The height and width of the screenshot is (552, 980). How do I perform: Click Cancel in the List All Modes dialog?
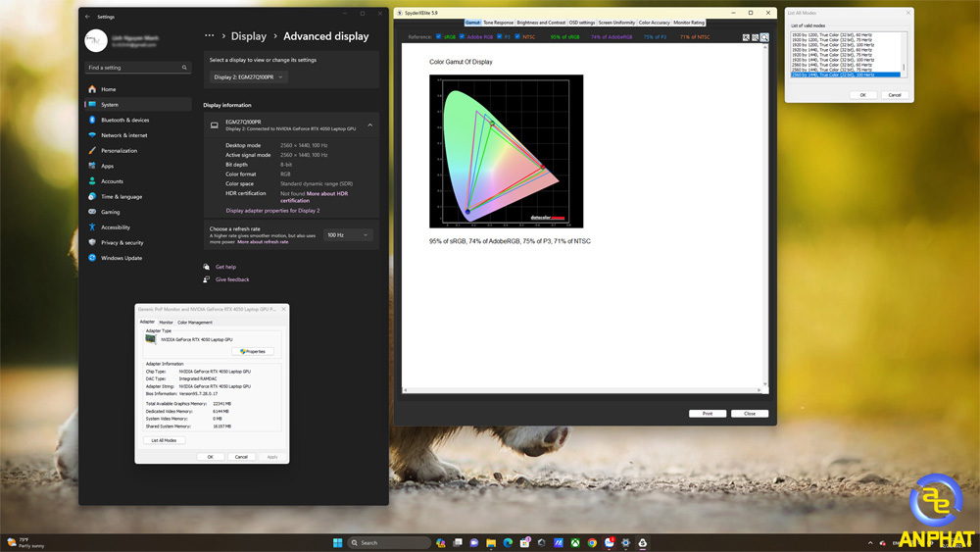pyautogui.click(x=895, y=95)
